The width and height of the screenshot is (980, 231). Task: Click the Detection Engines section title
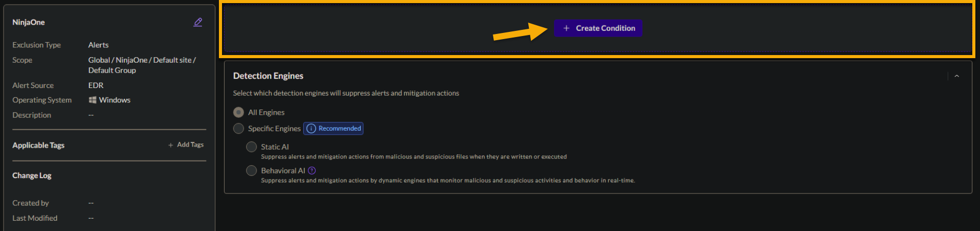click(268, 76)
